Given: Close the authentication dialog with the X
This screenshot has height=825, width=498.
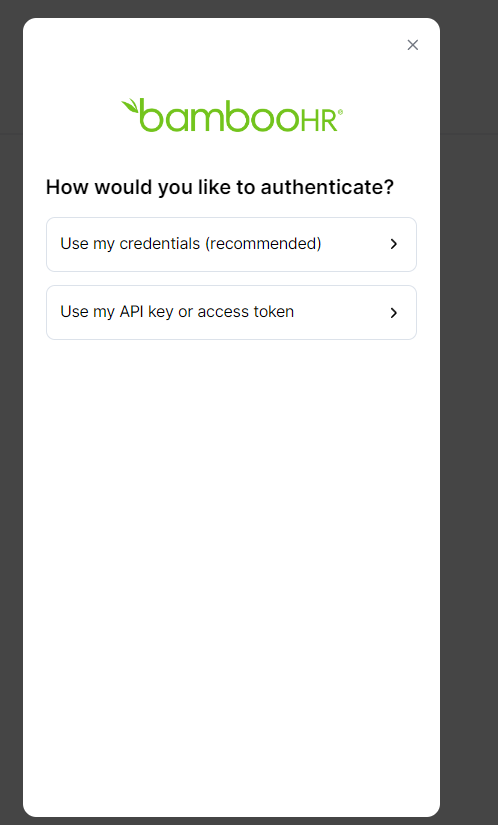Looking at the screenshot, I should [413, 45].
